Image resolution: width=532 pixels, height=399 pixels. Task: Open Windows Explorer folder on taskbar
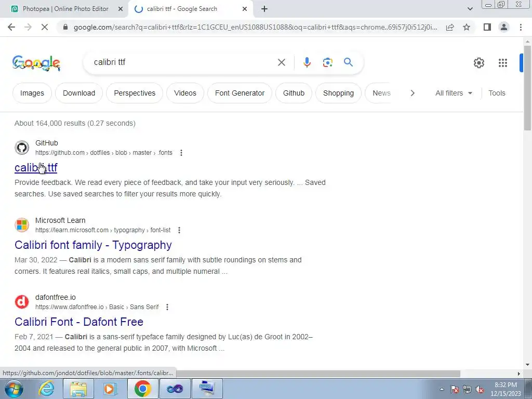pyautogui.click(x=78, y=389)
